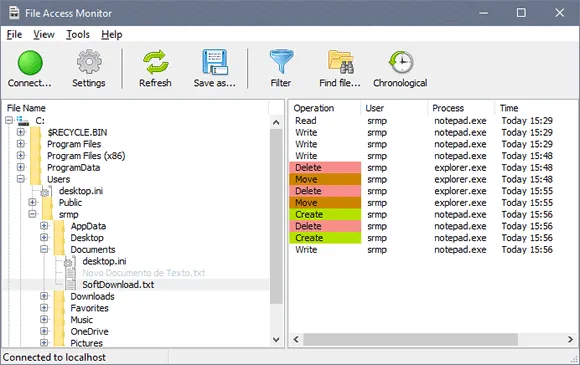The width and height of the screenshot is (580, 365).
Task: Click the Favorites folder icon
Action: (59, 308)
